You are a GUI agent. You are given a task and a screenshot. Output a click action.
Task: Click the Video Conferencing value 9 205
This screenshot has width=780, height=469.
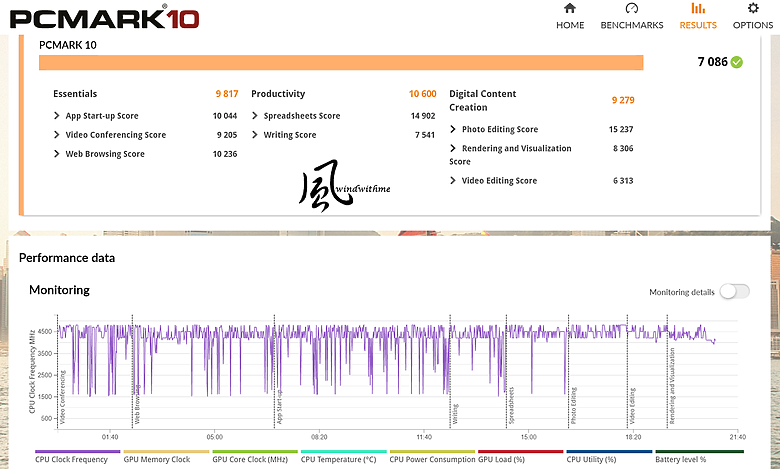227,135
